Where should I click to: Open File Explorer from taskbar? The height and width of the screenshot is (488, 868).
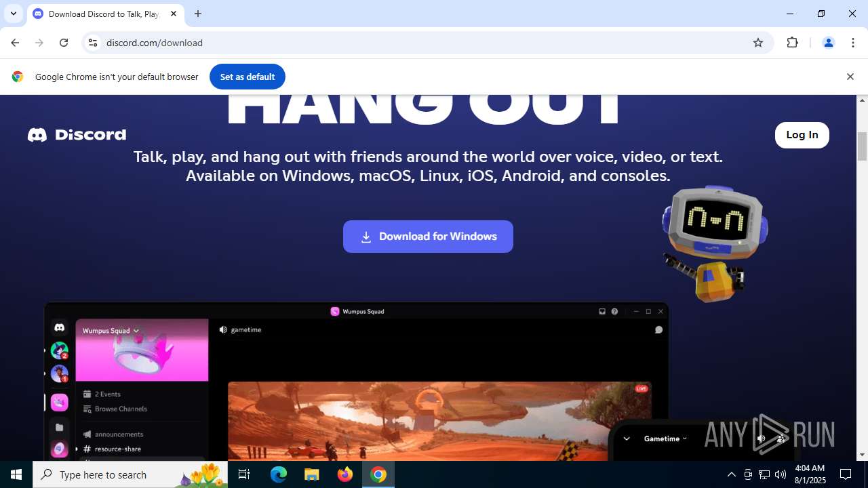pos(312,474)
